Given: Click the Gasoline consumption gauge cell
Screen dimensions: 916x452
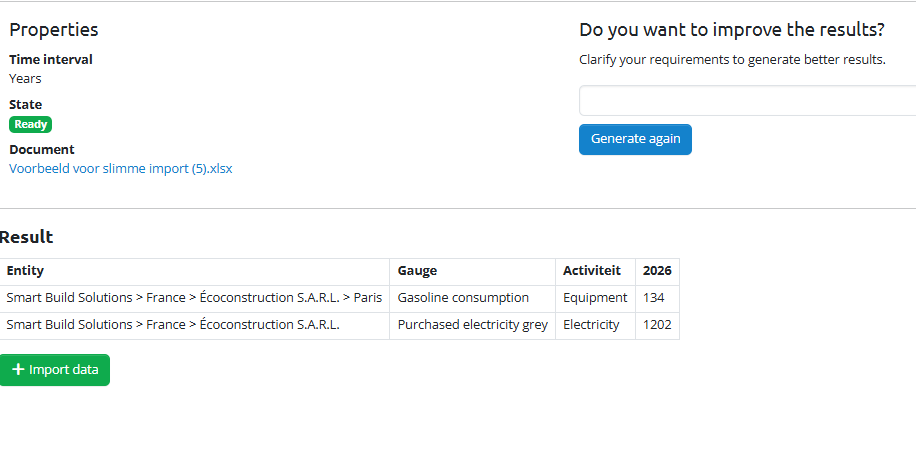Looking at the screenshot, I should point(463,298).
